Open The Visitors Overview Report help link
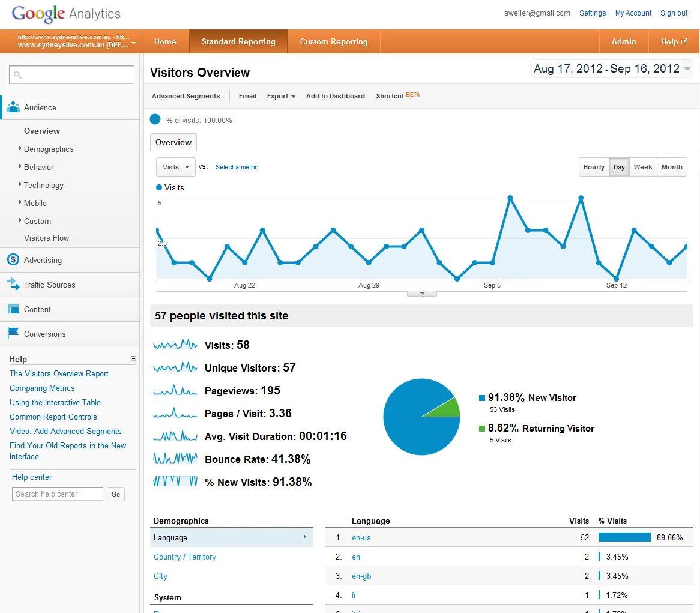The height and width of the screenshot is (613, 700). (x=59, y=373)
